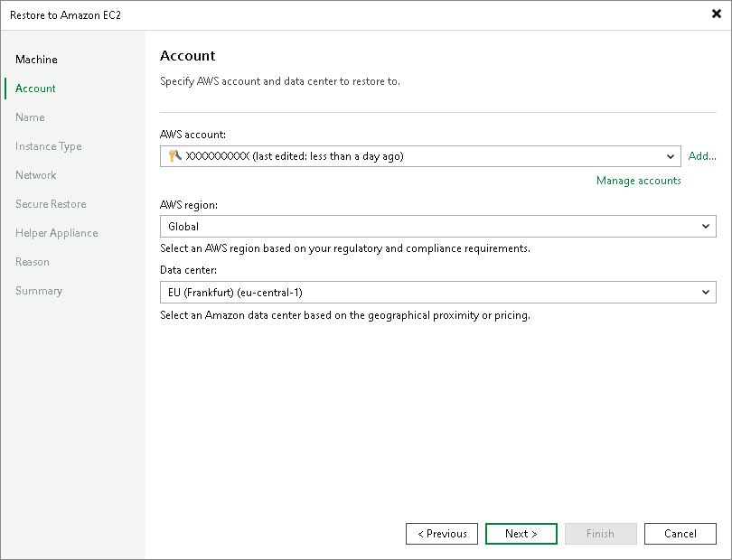Go to the Machine step
The width and height of the screenshot is (732, 560).
[36, 60]
